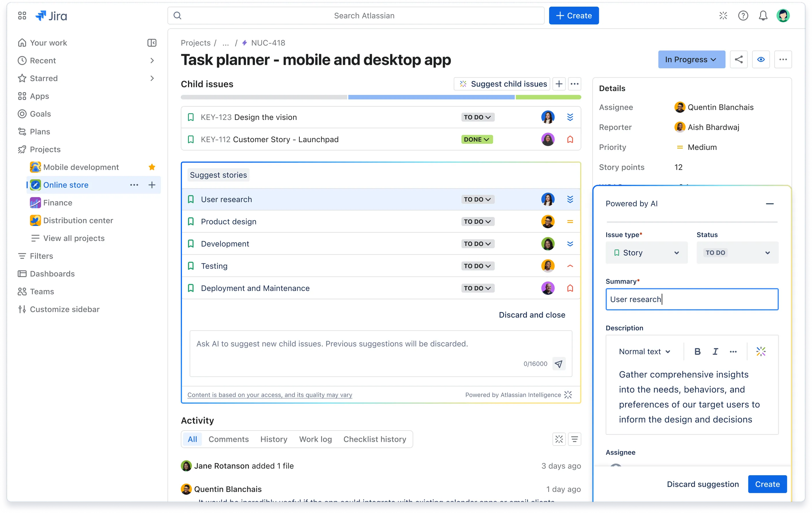Open the notification bell
This screenshot has height=513, width=812.
pyautogui.click(x=763, y=16)
